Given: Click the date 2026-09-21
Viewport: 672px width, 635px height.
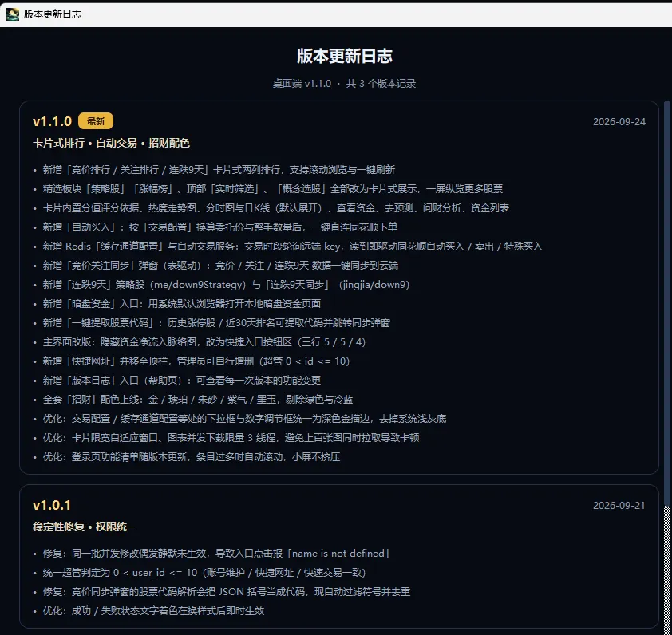Looking at the screenshot, I should [619, 506].
